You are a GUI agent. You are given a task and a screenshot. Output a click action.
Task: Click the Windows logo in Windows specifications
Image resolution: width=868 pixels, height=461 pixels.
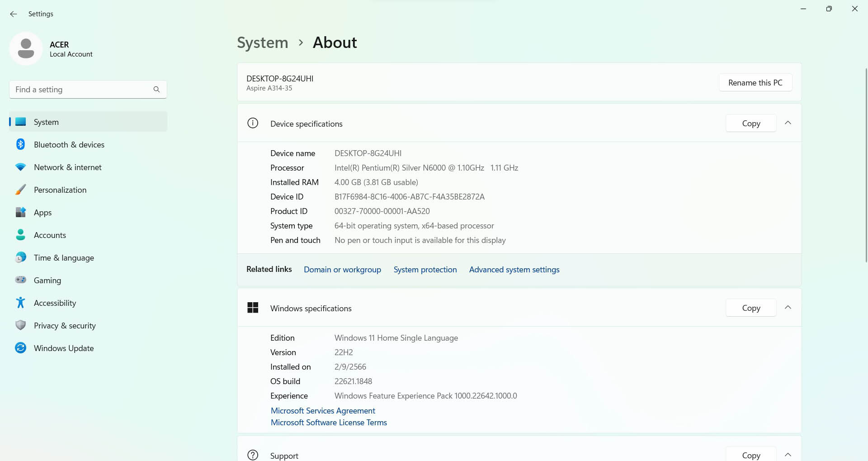click(x=253, y=308)
